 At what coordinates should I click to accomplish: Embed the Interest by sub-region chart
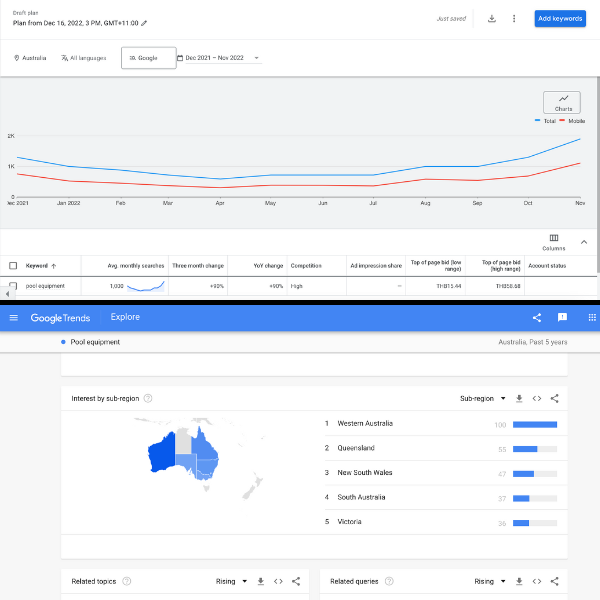click(x=537, y=398)
